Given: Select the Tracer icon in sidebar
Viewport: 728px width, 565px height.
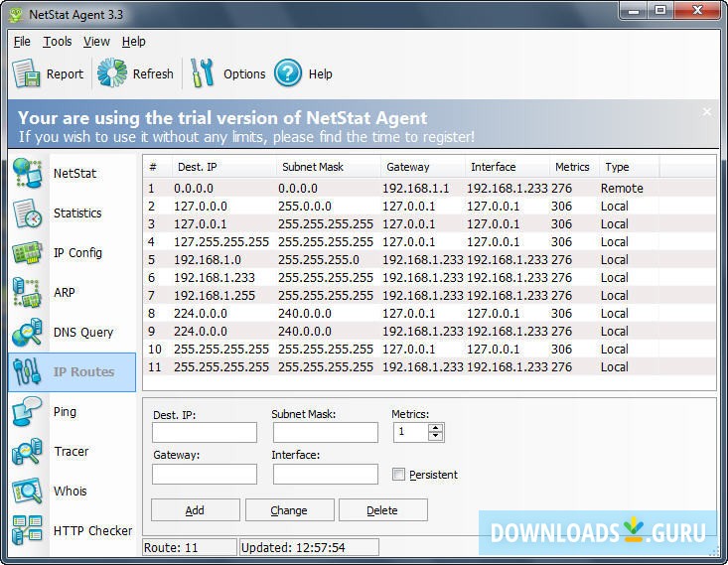Looking at the screenshot, I should click(x=28, y=451).
